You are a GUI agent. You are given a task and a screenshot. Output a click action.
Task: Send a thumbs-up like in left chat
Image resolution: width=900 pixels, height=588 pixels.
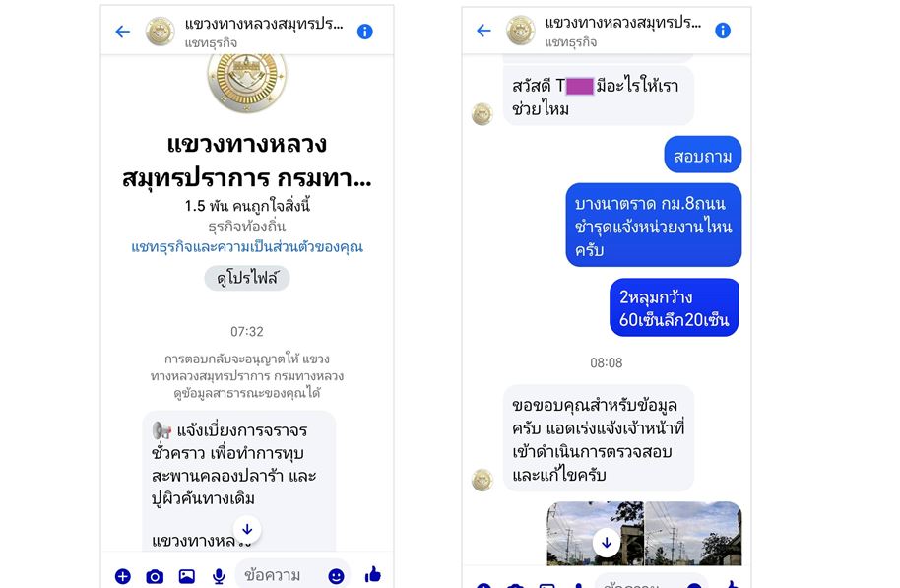[372, 574]
